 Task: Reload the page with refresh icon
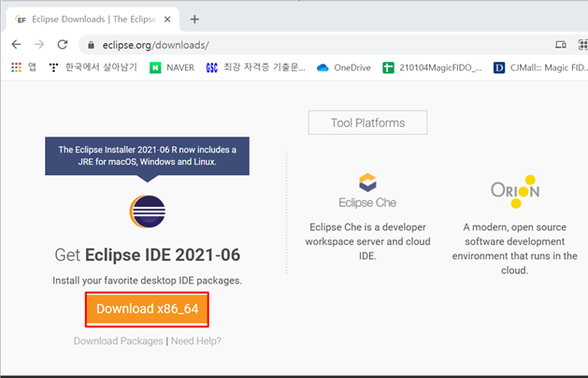(63, 45)
